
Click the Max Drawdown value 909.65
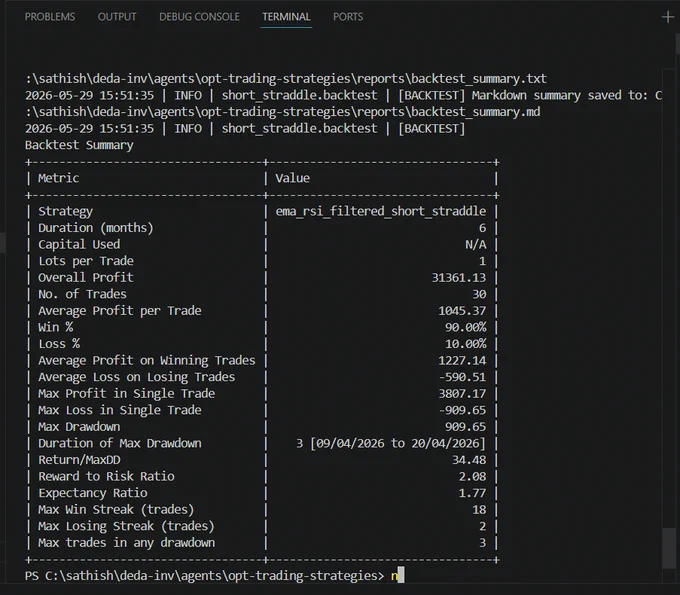click(466, 427)
